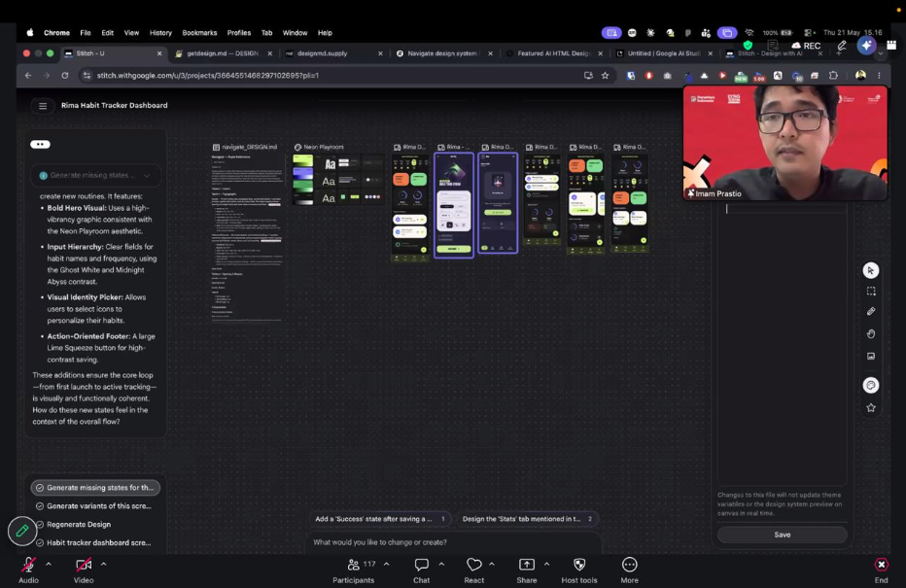906x588 pixels.
Task: Click the Save button in the editor panel
Action: click(x=783, y=535)
